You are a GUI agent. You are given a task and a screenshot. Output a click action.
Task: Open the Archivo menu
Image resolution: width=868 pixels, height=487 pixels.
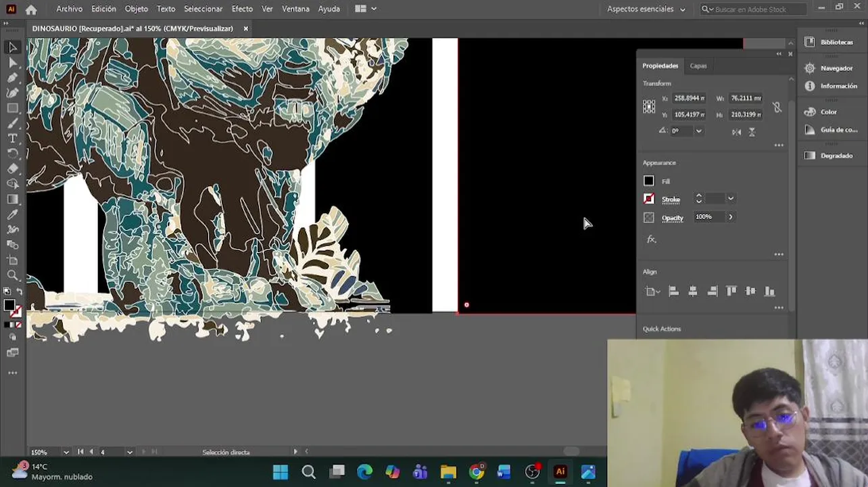[x=69, y=9]
